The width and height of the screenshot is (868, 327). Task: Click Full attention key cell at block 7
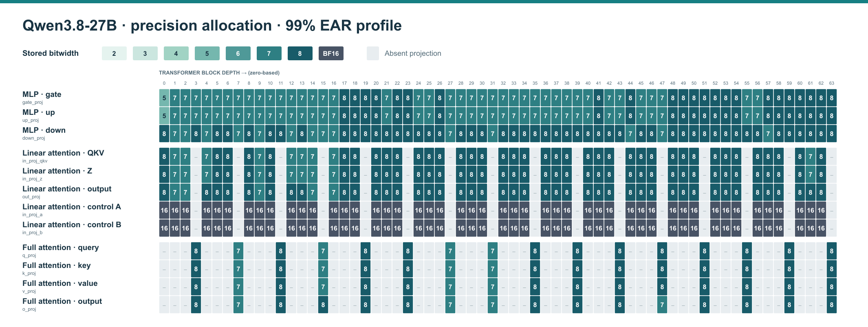238,269
